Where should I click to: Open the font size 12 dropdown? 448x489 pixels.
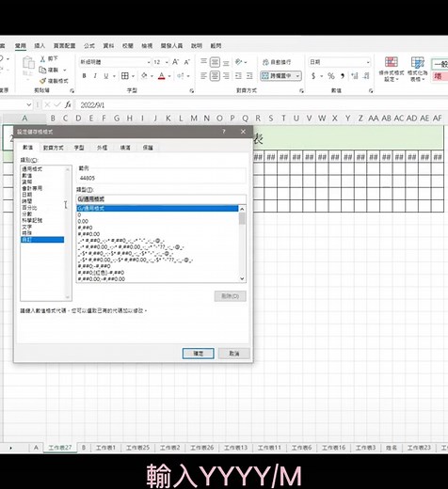click(x=167, y=62)
